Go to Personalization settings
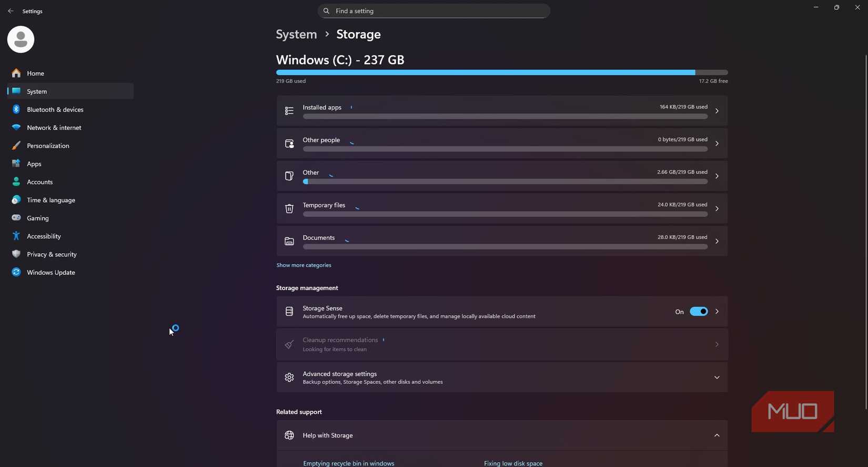 [x=48, y=146]
